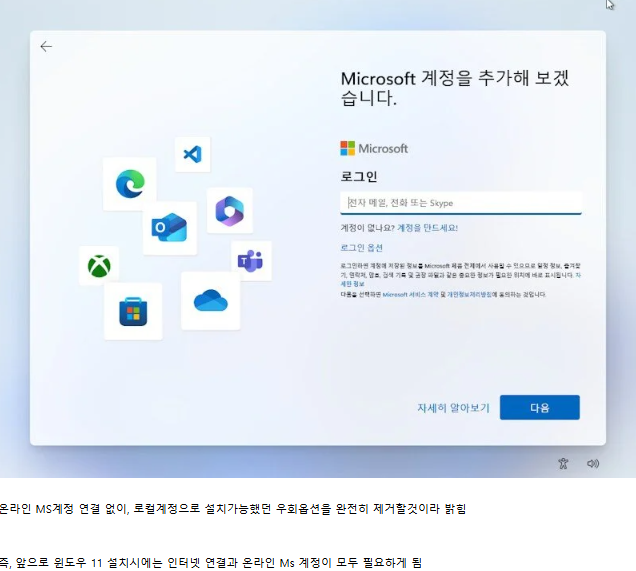Click the Outlook icon tile
636x571 pixels.
[170, 228]
